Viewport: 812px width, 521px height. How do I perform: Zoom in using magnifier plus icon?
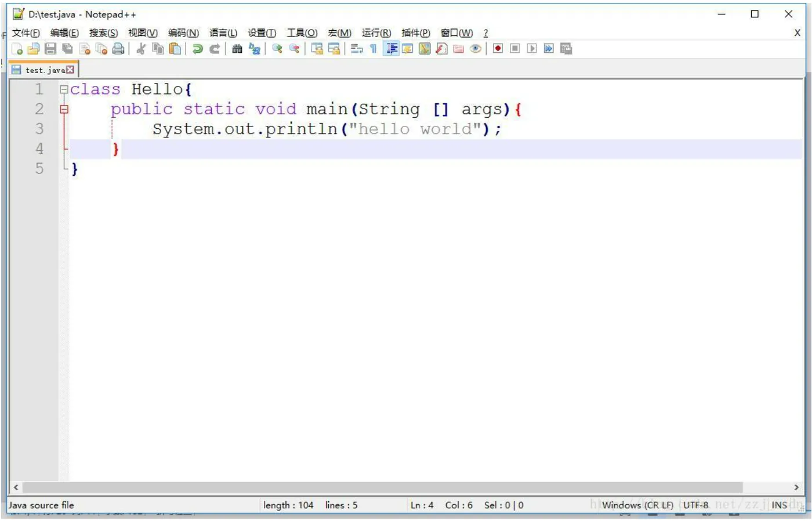coord(277,49)
